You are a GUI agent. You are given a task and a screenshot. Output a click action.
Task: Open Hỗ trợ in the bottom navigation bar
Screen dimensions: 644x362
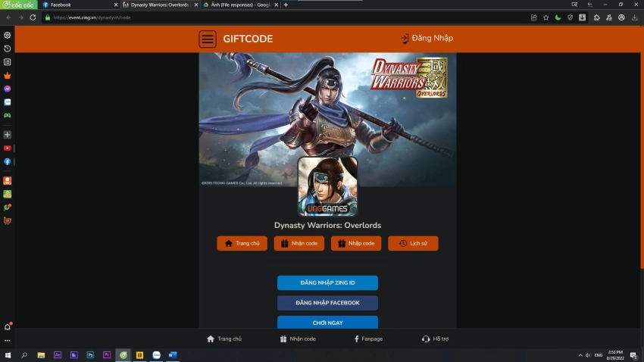tap(435, 339)
